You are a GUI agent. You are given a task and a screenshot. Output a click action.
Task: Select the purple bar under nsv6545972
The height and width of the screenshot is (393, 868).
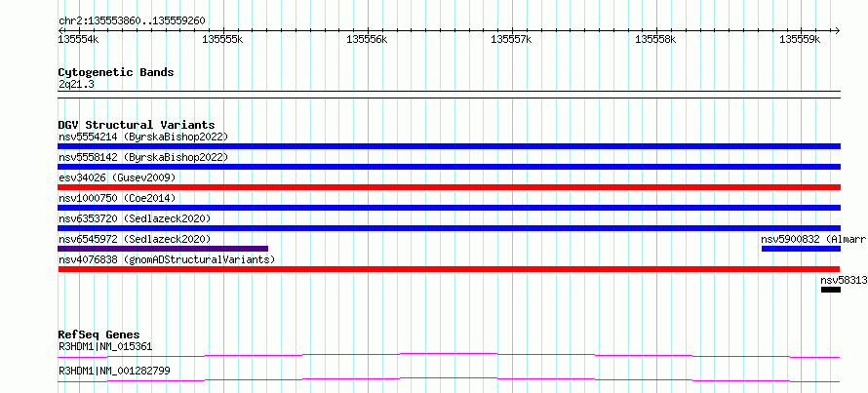tap(163, 249)
